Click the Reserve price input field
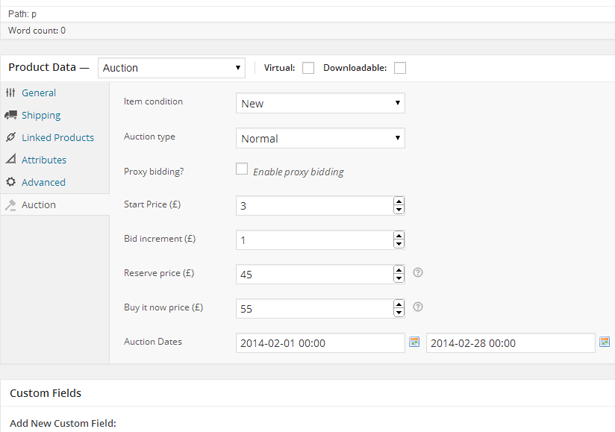Viewport: 615px width, 432px height. pos(313,274)
